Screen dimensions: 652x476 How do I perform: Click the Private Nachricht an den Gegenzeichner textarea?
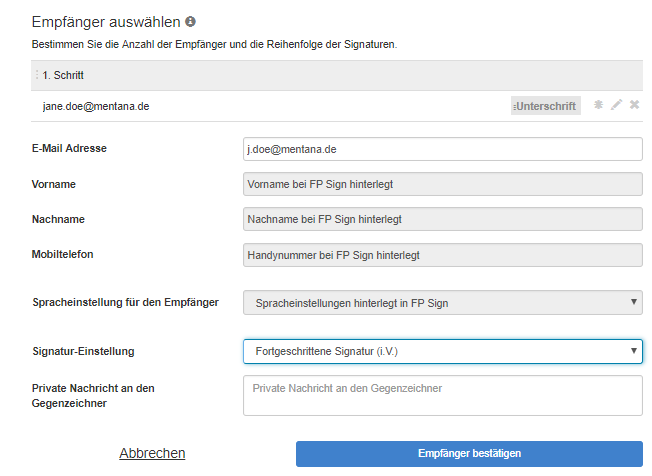(443, 395)
